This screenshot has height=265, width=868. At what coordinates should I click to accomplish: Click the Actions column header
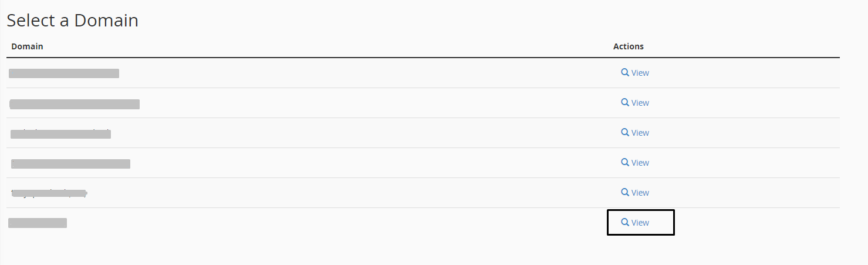pyautogui.click(x=628, y=46)
